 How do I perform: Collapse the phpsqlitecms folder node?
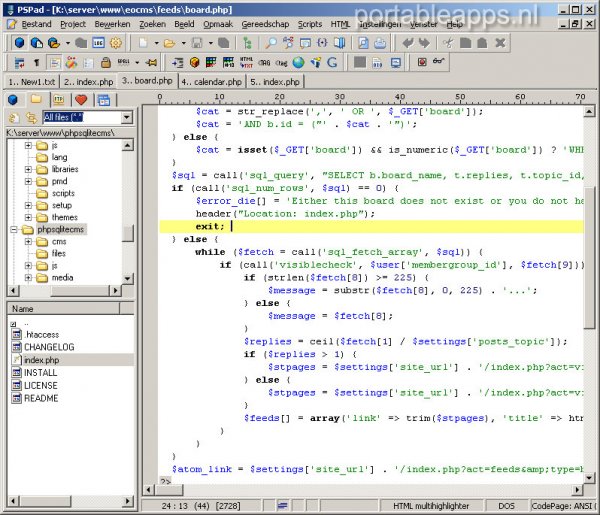click(x=14, y=229)
